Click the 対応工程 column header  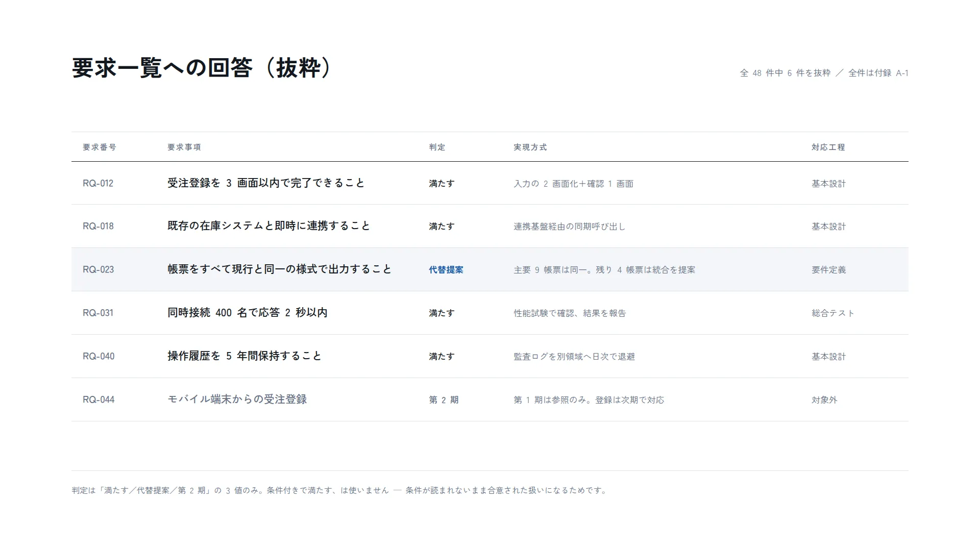(x=828, y=147)
